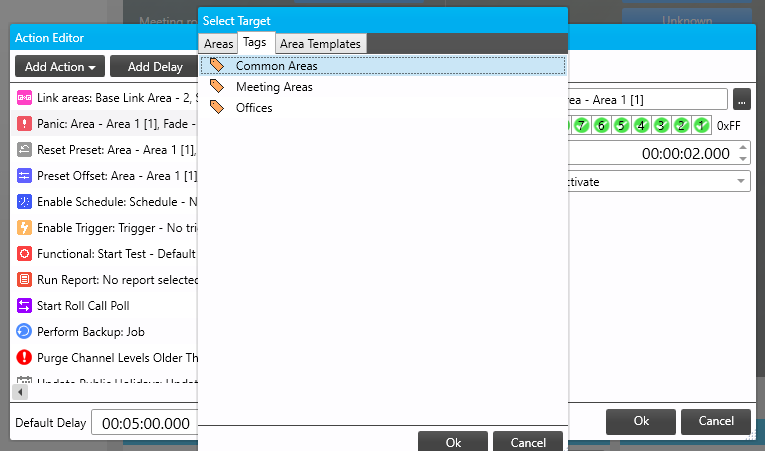Screen dimensions: 765x451
Task: Toggle bit 4 in the mask
Action: (641, 125)
